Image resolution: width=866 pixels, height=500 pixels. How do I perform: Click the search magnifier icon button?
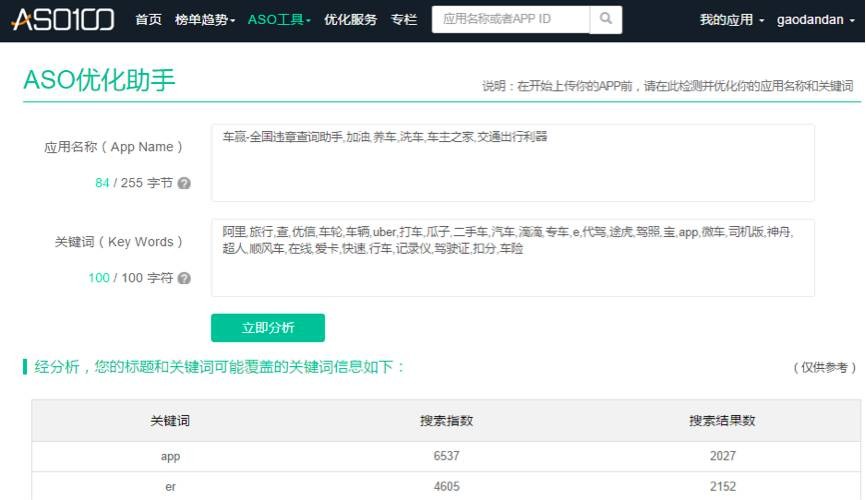pos(606,19)
